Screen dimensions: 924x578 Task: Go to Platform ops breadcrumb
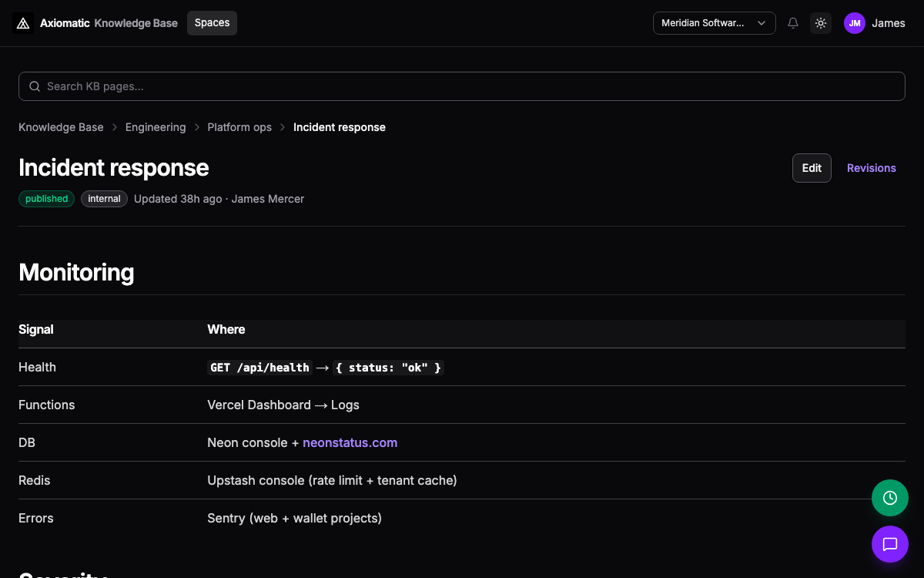pos(239,127)
